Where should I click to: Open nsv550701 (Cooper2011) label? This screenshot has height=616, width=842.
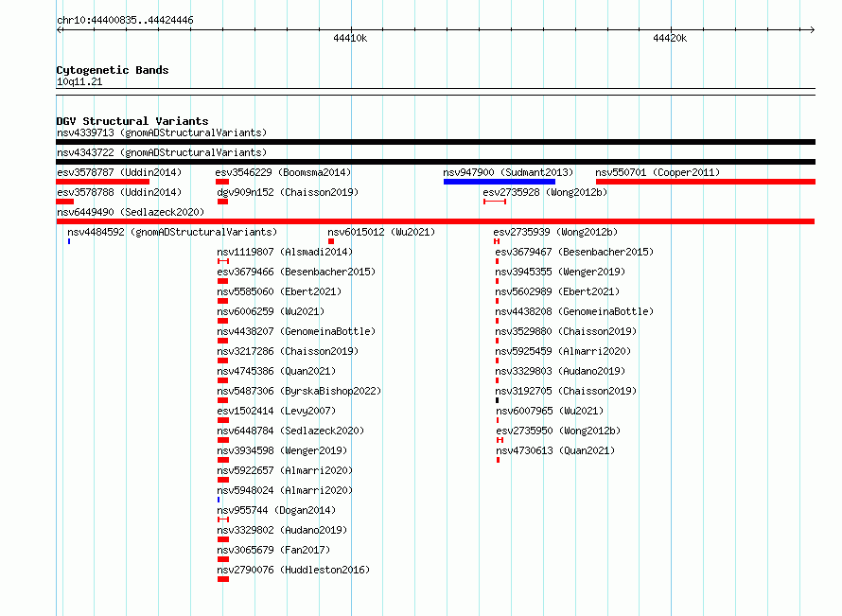(658, 172)
